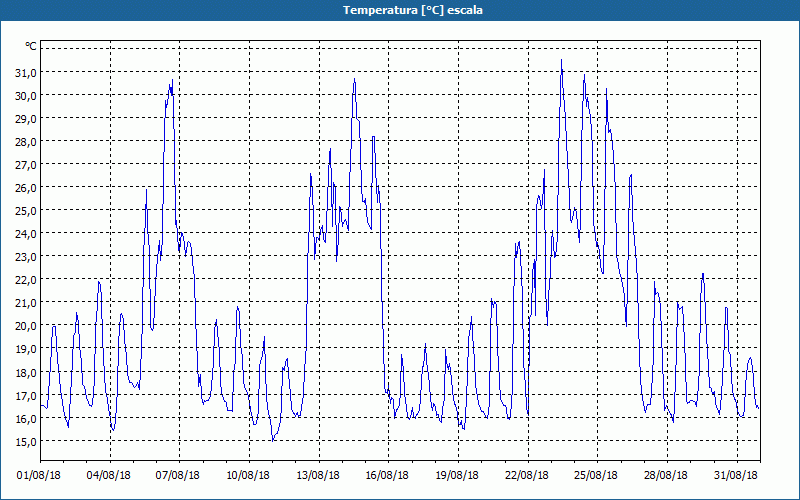Click the 20,0 y-axis label
The width and height of the screenshot is (800, 500).
[26, 326]
